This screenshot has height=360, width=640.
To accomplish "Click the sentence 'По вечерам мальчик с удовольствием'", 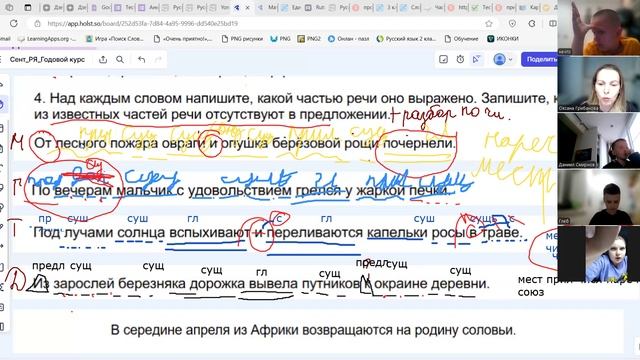I will point(241,191).
